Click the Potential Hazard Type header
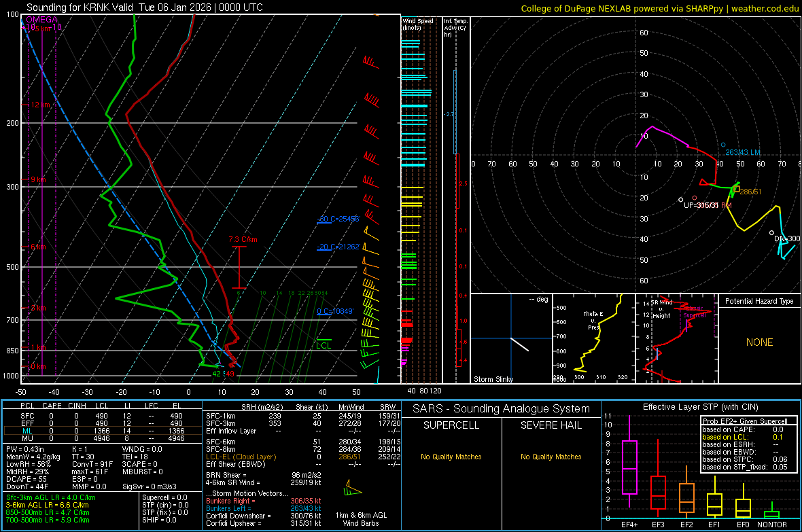The width and height of the screenshot is (802, 532). [x=759, y=301]
